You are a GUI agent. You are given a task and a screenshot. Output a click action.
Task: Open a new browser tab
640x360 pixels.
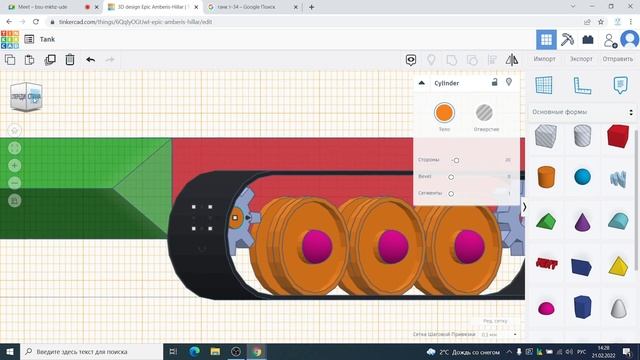point(311,7)
